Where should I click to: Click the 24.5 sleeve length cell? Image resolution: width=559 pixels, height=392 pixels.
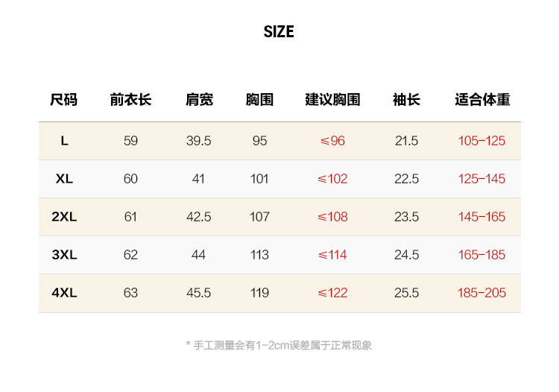click(406, 255)
